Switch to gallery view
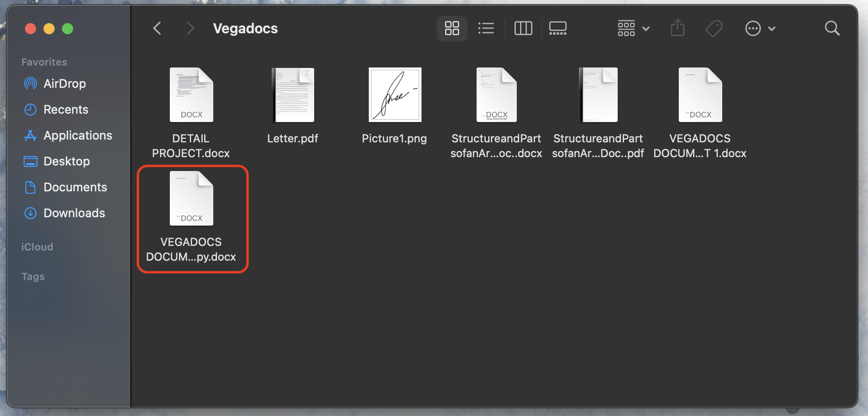The width and height of the screenshot is (868, 416). click(558, 29)
